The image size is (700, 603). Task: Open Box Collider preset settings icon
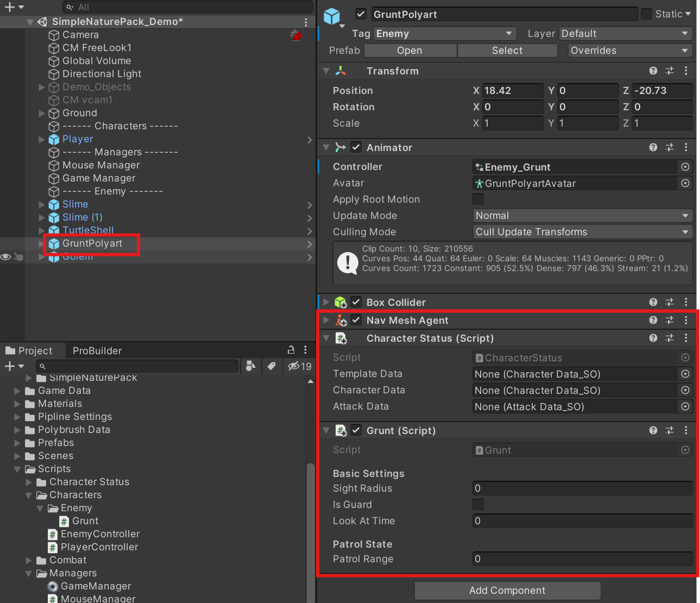point(670,302)
